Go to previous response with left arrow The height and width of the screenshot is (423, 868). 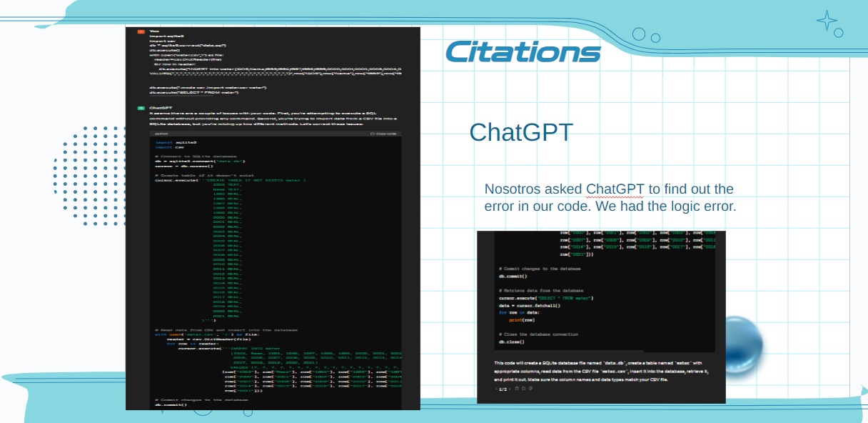tap(496, 389)
